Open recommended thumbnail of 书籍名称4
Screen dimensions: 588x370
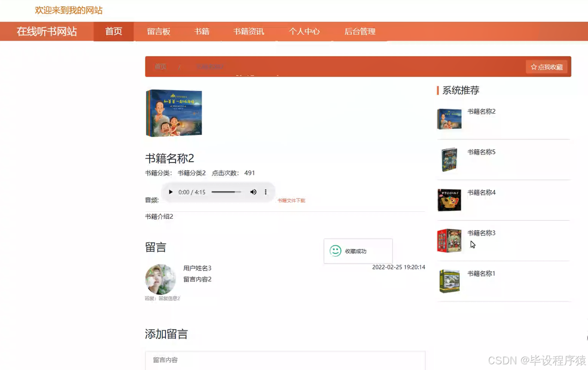tap(449, 200)
